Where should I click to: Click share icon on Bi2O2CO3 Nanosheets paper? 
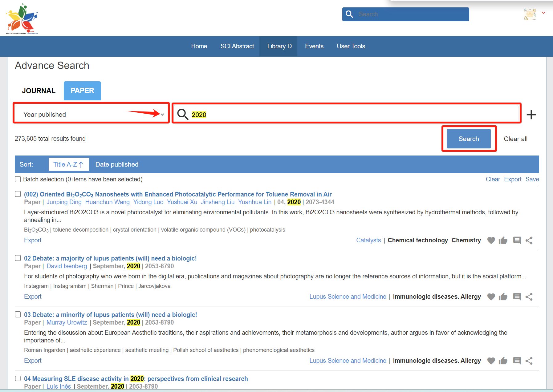click(x=529, y=240)
